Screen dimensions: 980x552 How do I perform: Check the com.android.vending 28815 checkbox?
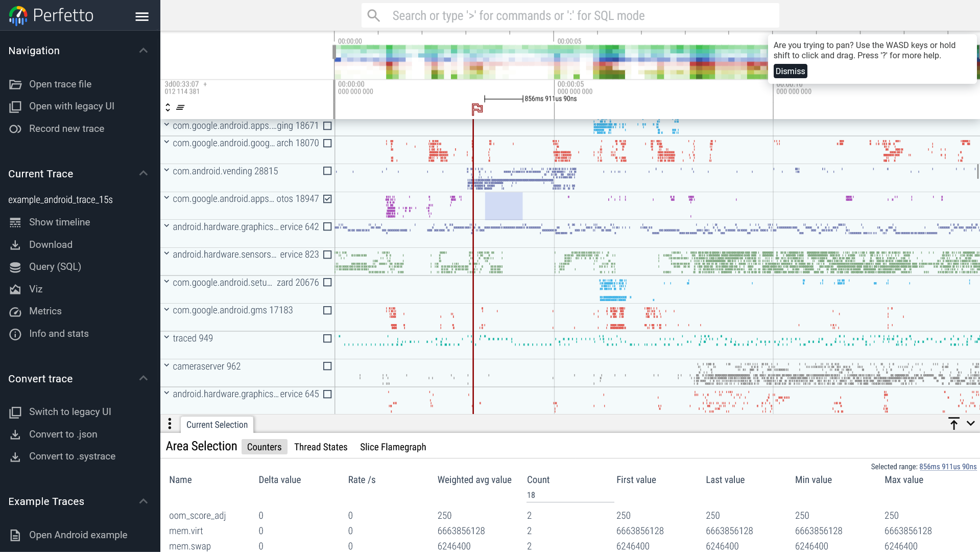click(x=327, y=171)
